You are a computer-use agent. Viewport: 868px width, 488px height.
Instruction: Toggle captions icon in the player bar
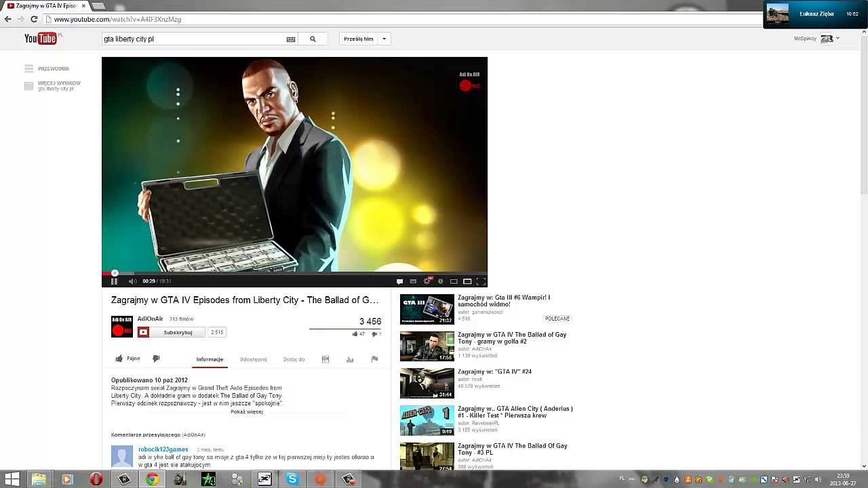click(413, 281)
